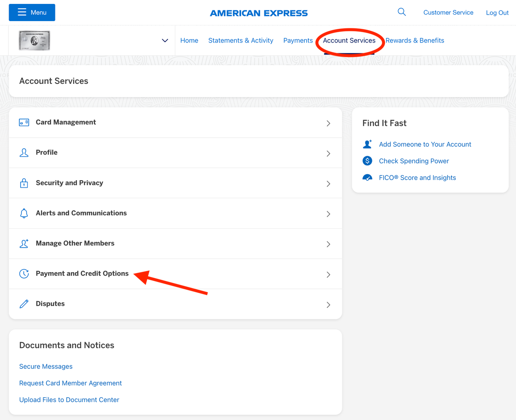This screenshot has width=516, height=420.
Task: Click the American Express card thumbnail
Action: click(x=34, y=40)
